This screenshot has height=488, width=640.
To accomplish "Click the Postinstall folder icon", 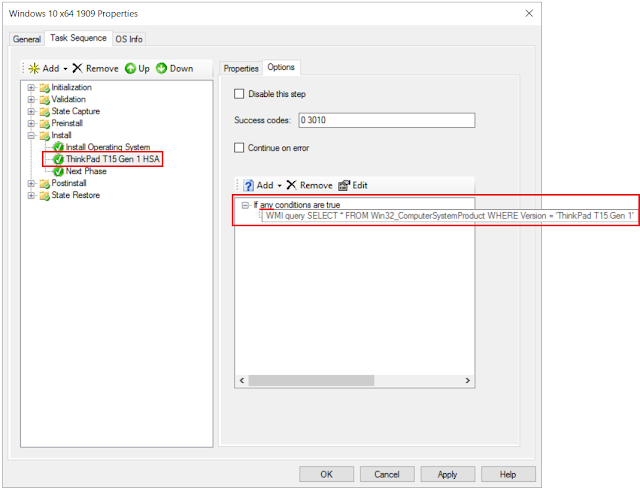I will click(x=44, y=183).
